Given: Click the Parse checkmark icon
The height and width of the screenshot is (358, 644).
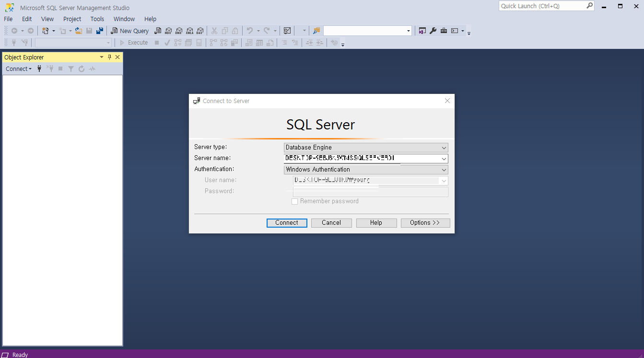Looking at the screenshot, I should pyautogui.click(x=167, y=43).
